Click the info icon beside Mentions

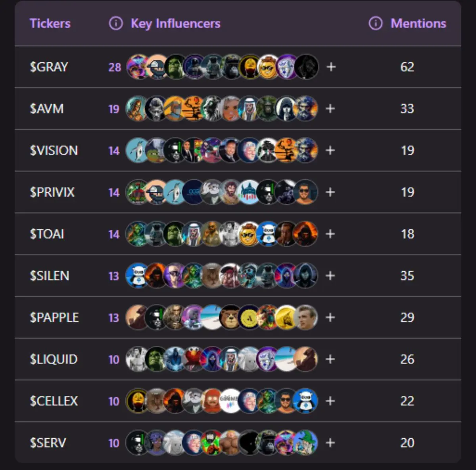(x=376, y=23)
